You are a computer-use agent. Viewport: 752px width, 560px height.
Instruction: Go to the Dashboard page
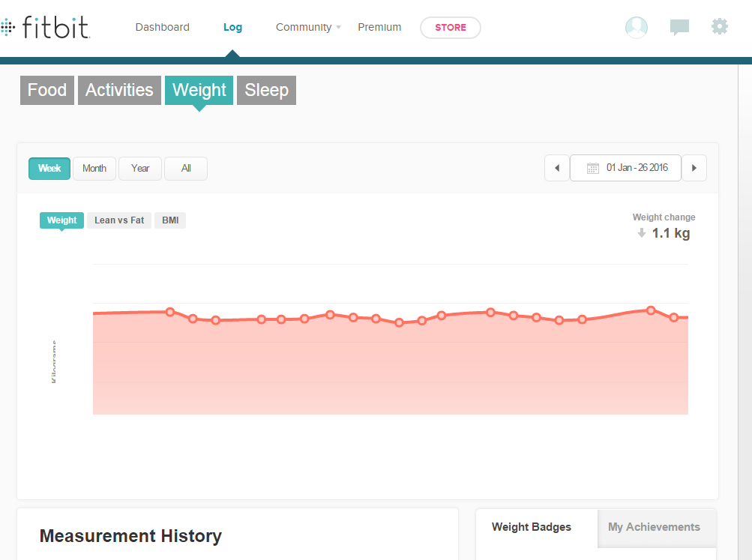tap(163, 27)
